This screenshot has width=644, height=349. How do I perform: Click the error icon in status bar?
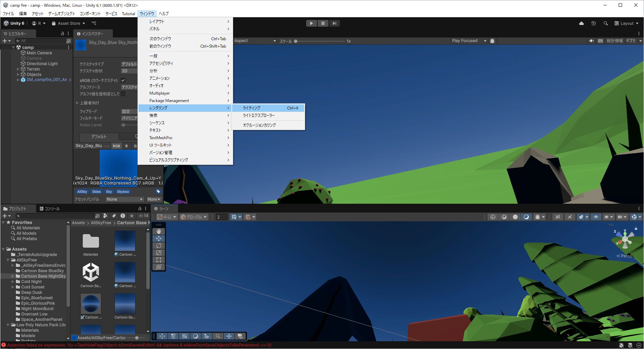pyautogui.click(x=4, y=345)
